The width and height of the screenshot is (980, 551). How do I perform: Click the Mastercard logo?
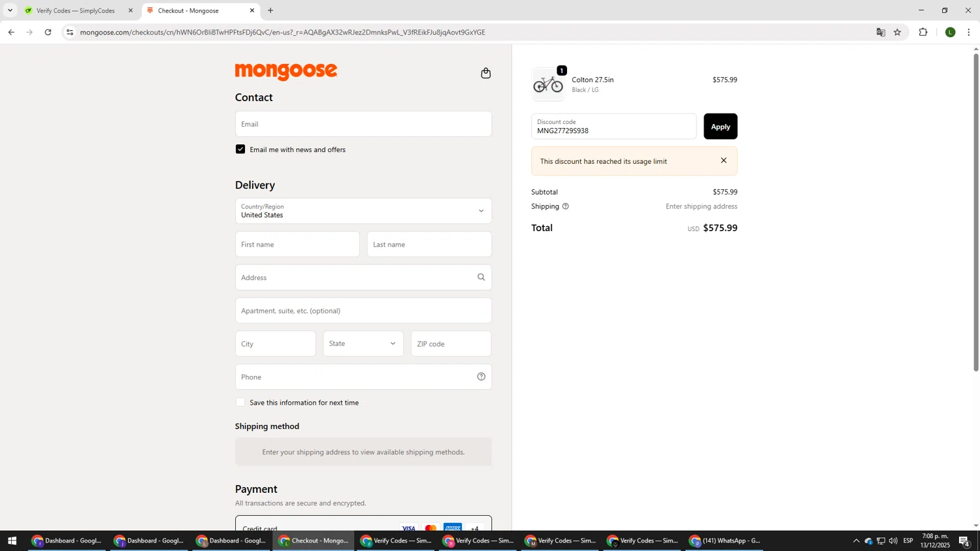(431, 527)
